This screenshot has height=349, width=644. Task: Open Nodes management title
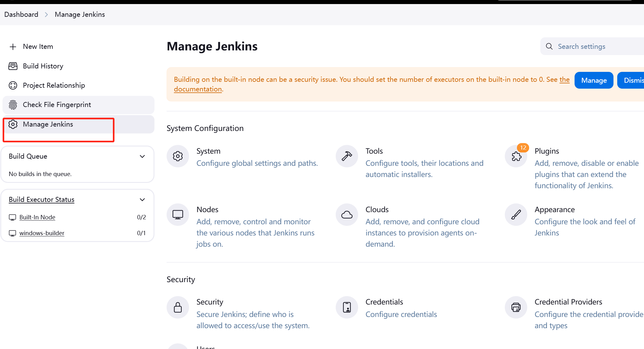tap(207, 210)
